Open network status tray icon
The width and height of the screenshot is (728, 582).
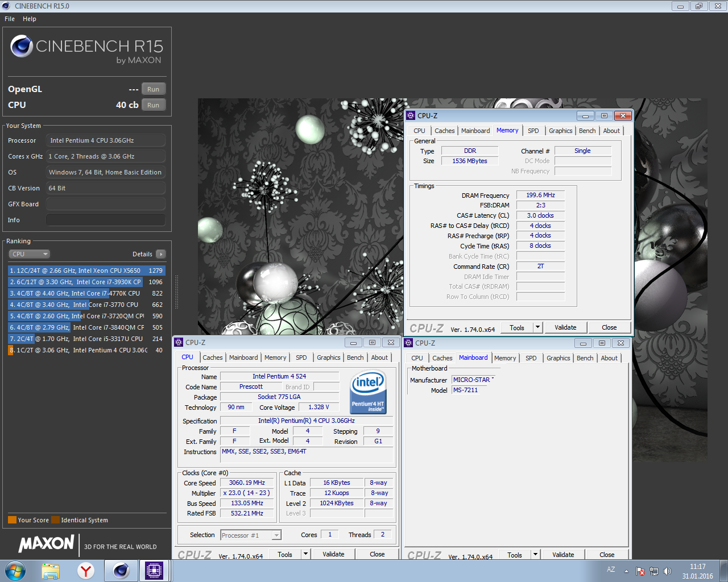(x=654, y=571)
